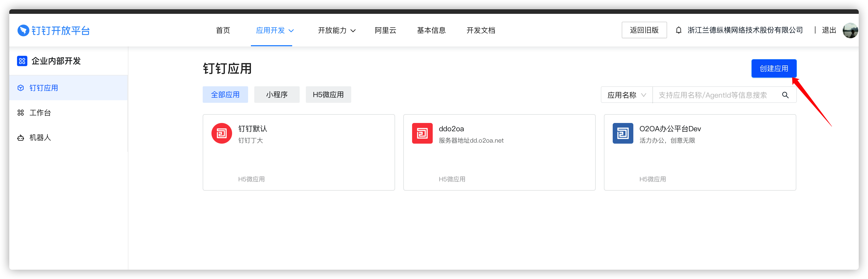This screenshot has width=868, height=279.
Task: Click the 服务器地址dd.o2oa.net description
Action: [471, 140]
